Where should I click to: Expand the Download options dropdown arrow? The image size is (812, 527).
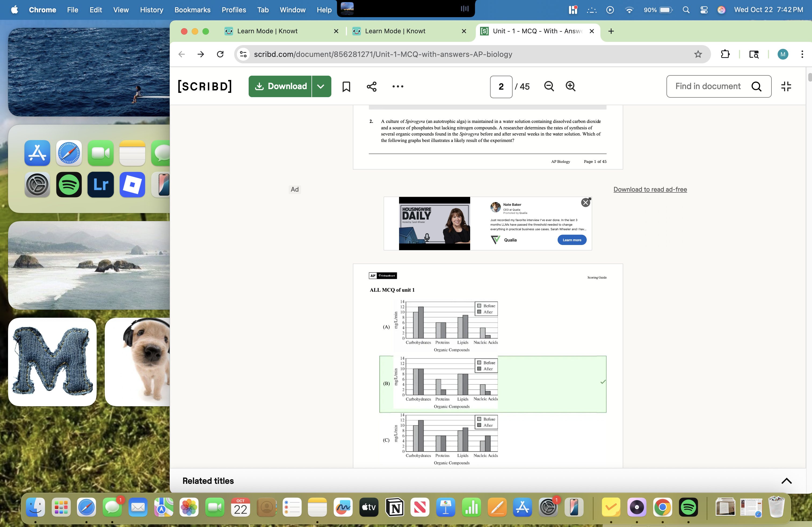coord(321,87)
